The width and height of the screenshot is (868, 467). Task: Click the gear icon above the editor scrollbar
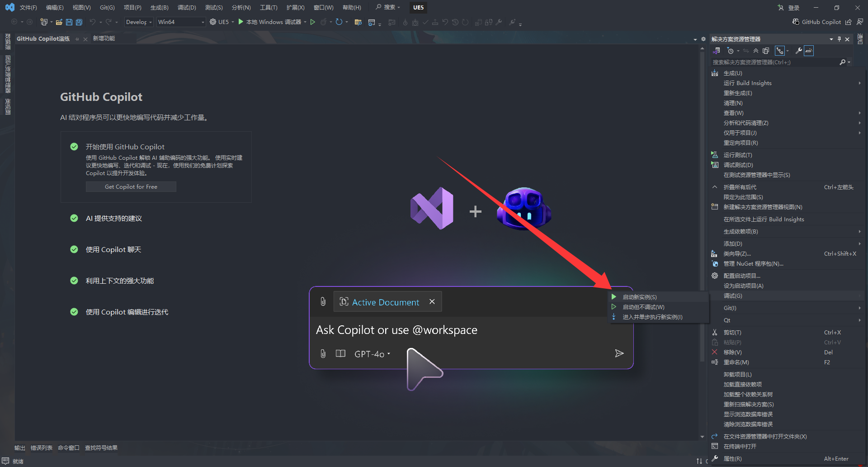pyautogui.click(x=703, y=39)
